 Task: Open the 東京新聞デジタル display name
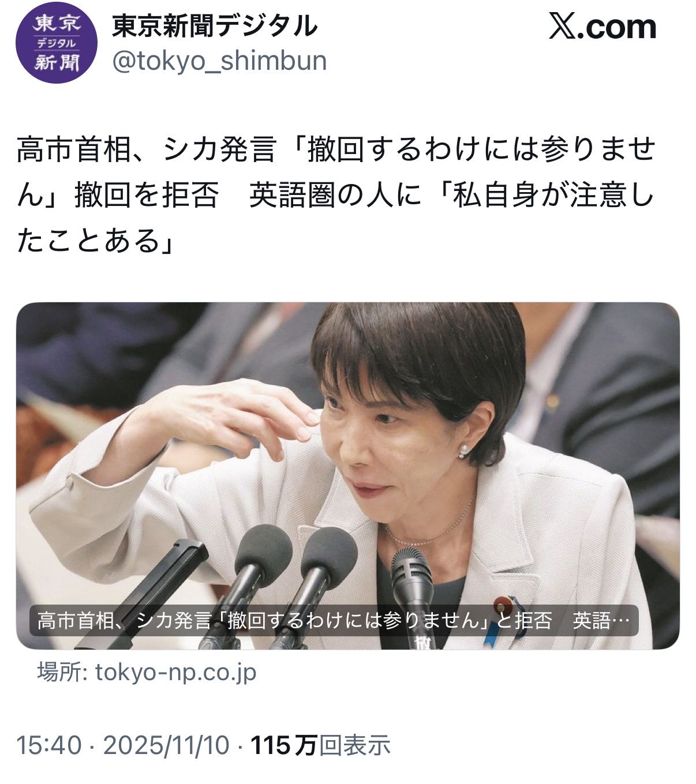coord(215,26)
